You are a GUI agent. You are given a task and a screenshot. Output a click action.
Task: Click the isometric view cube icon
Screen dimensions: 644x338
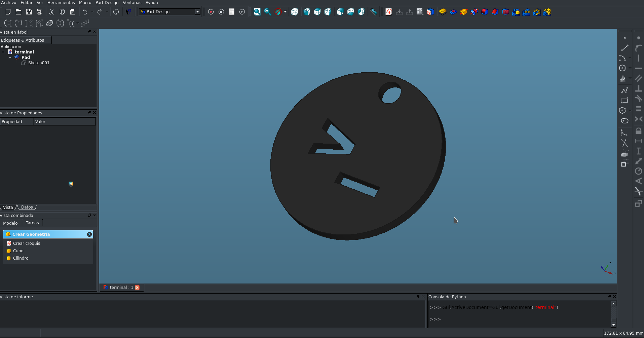pos(295,12)
